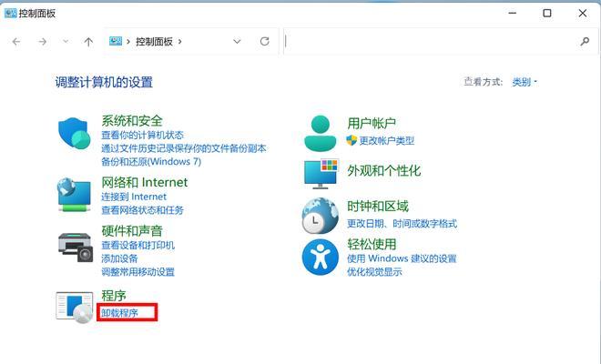The image size is (601, 364).
Task: Open the 轻松使用 category
Action: (372, 244)
